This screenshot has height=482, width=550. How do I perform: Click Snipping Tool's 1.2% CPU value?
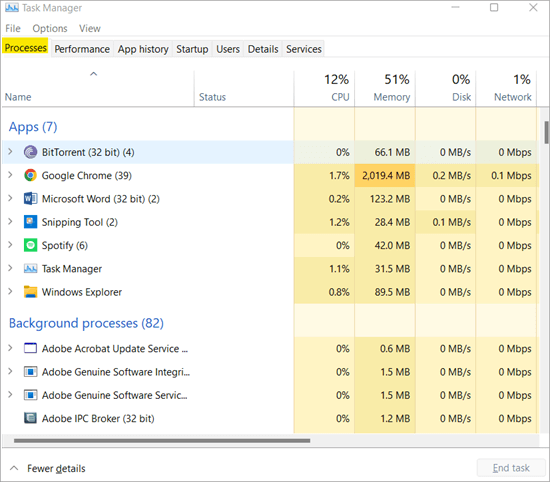[339, 222]
